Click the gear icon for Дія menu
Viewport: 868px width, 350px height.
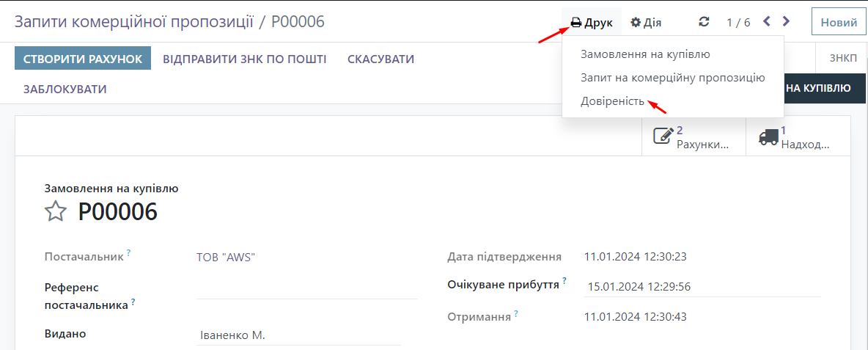636,23
